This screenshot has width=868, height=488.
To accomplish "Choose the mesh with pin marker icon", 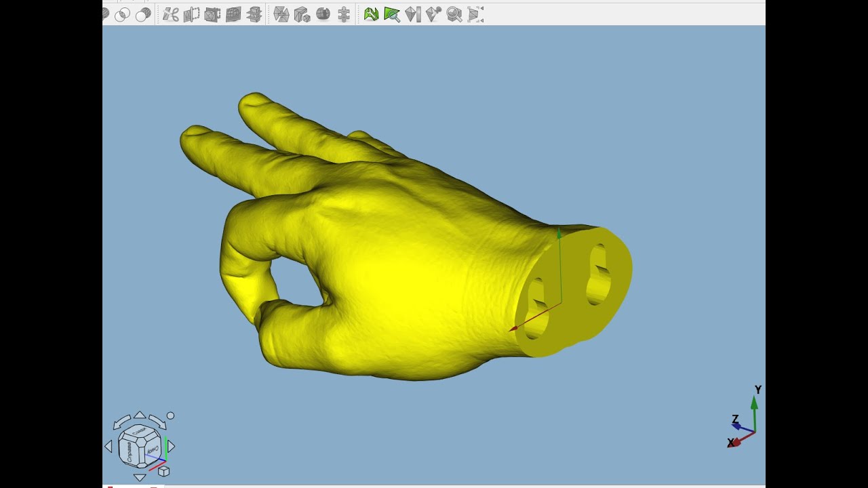I will point(434,14).
